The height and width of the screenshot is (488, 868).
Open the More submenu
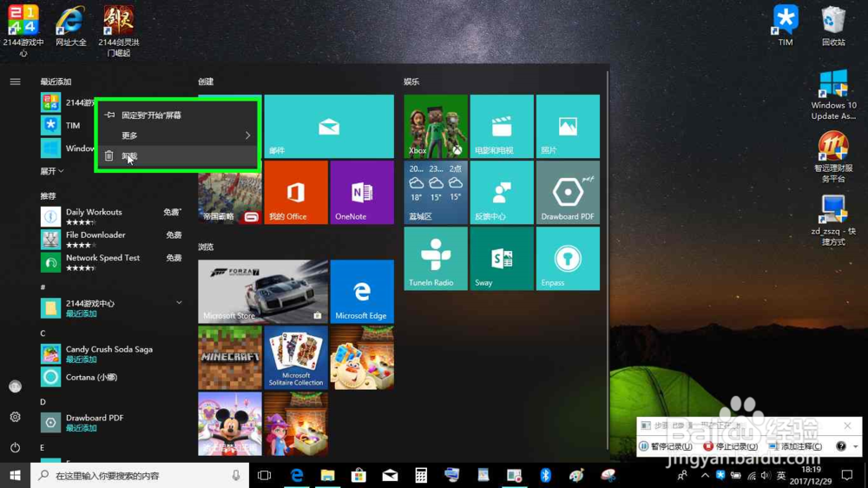click(177, 135)
